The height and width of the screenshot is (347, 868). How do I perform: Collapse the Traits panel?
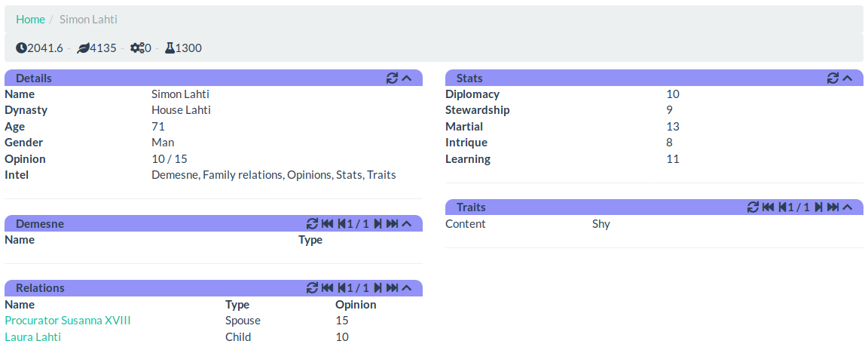(848, 207)
